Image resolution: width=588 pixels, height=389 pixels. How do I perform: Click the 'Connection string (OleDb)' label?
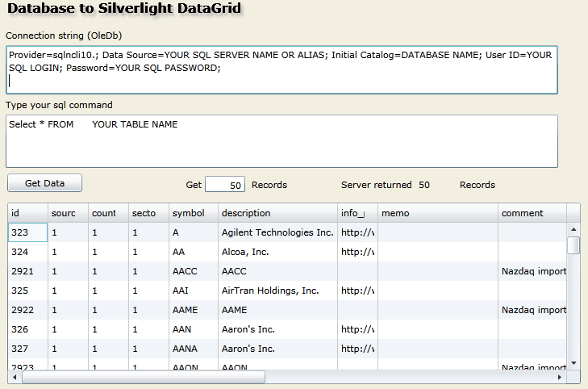(x=64, y=36)
